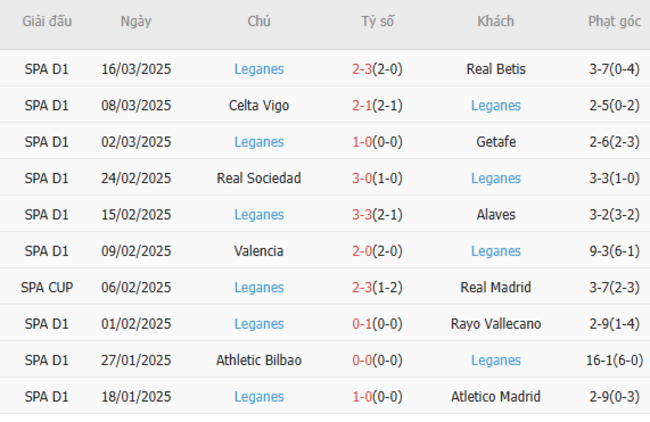Click Leganes in the Valencia match row
The width and height of the screenshot is (650, 422).
[496, 251]
